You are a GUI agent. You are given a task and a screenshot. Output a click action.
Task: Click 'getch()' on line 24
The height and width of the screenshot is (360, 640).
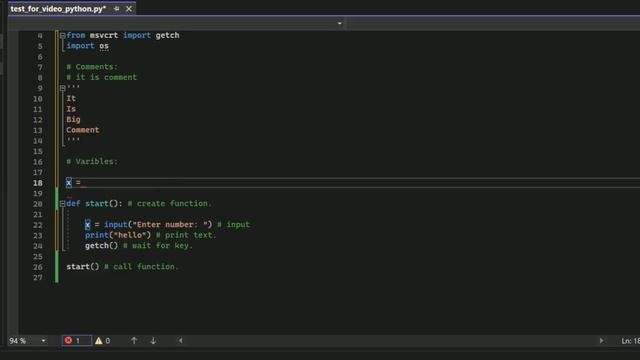tap(101, 246)
